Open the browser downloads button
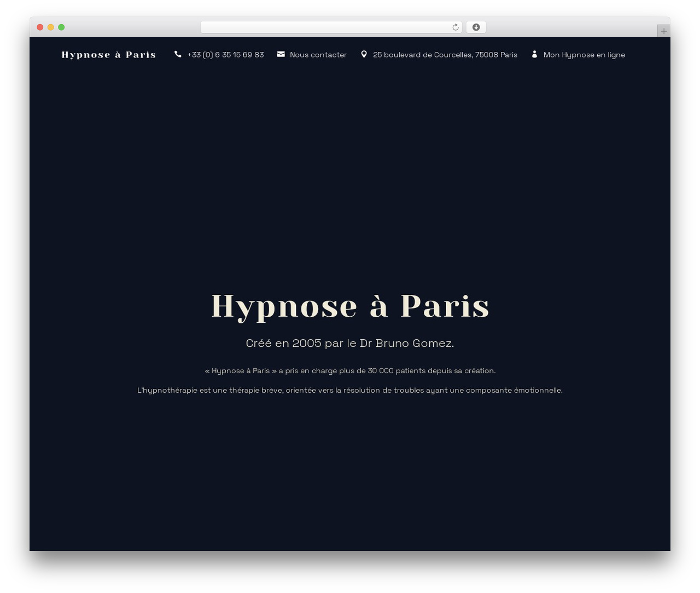 tap(476, 27)
